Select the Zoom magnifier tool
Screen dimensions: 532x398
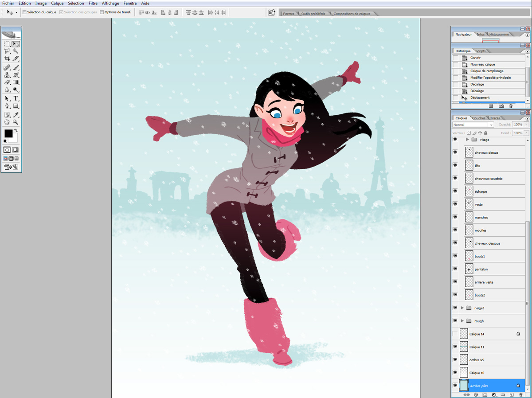click(x=16, y=122)
